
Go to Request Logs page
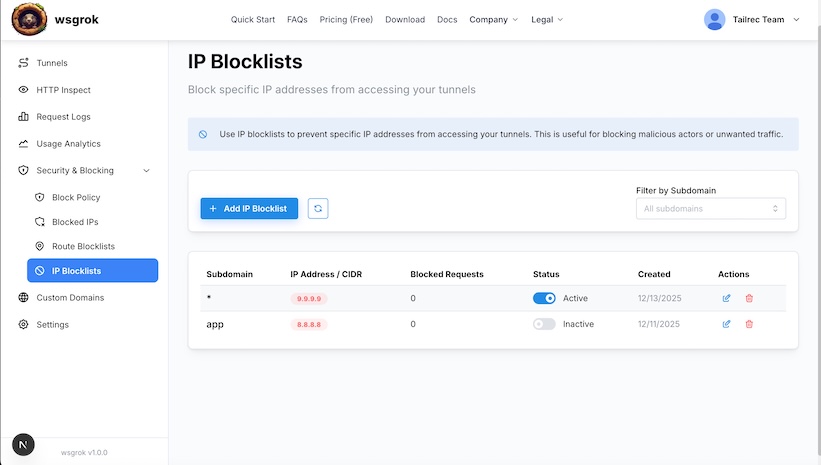tap(63, 117)
